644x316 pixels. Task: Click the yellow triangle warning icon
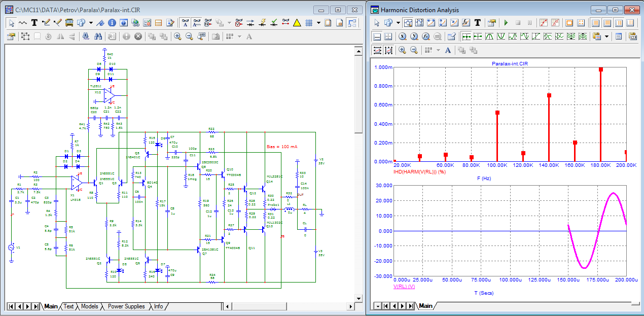(297, 22)
